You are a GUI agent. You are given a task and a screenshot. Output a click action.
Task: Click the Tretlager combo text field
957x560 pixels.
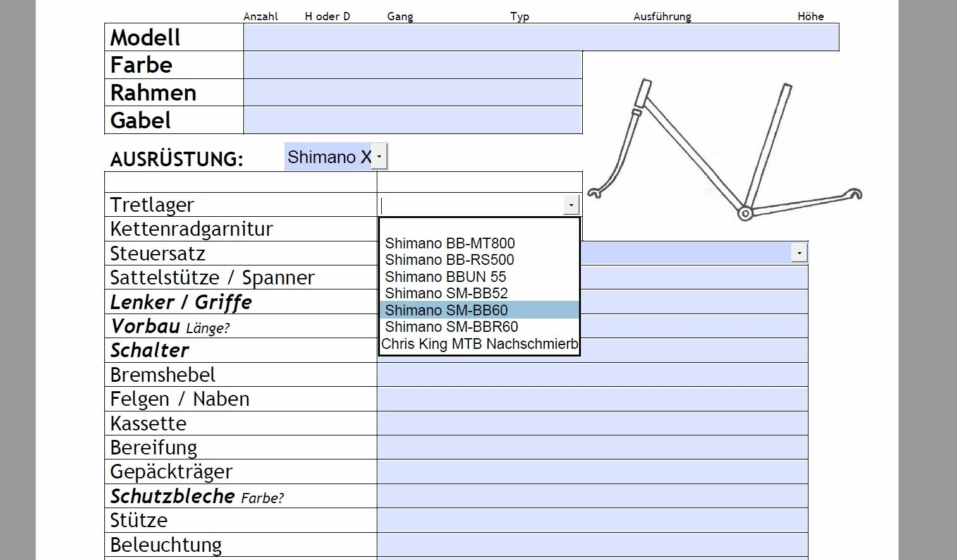(x=471, y=205)
